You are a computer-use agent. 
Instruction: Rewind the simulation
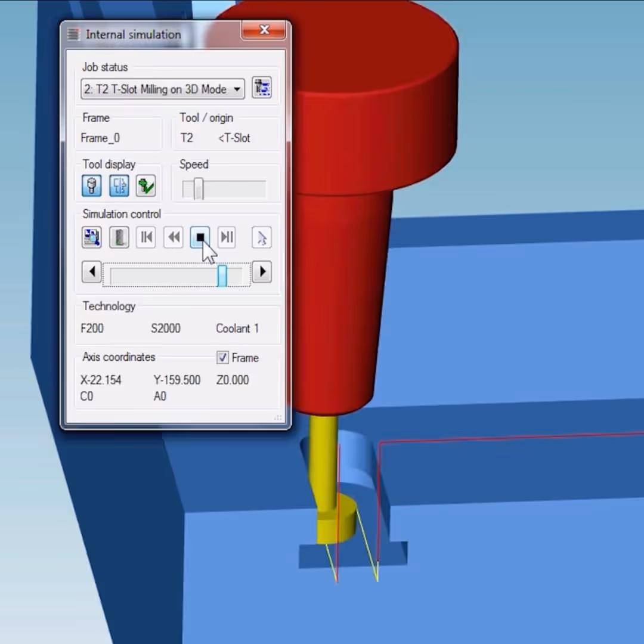click(174, 237)
